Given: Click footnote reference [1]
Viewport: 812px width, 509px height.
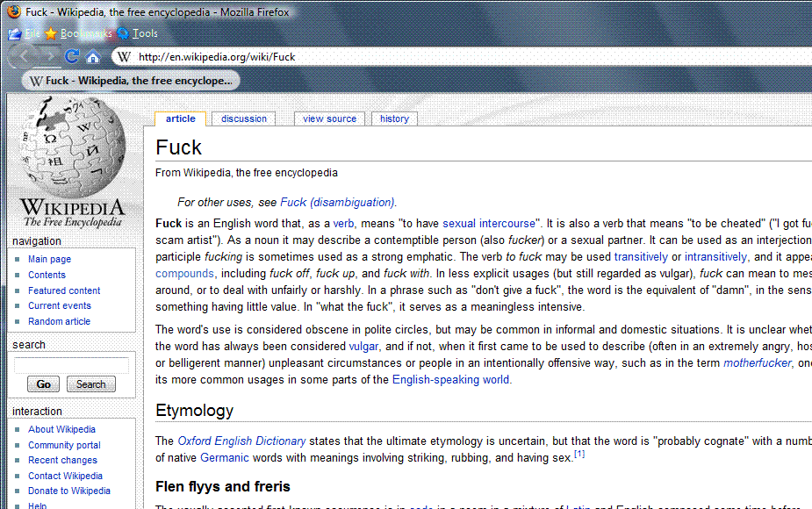Looking at the screenshot, I should [x=579, y=454].
